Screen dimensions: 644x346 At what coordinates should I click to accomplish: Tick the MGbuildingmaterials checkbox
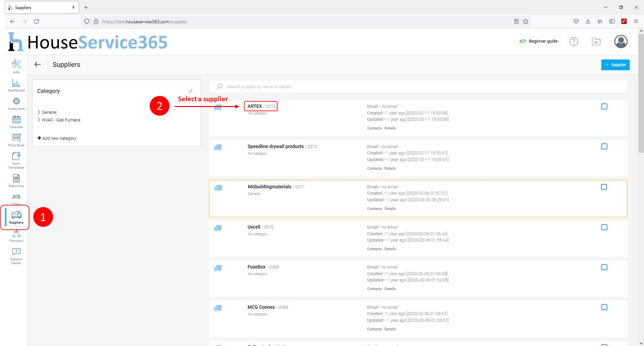tap(604, 187)
